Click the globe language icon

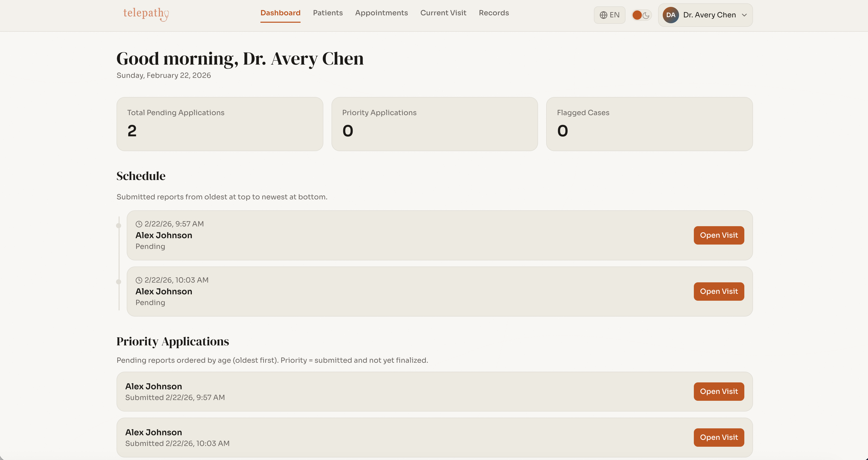coord(603,15)
